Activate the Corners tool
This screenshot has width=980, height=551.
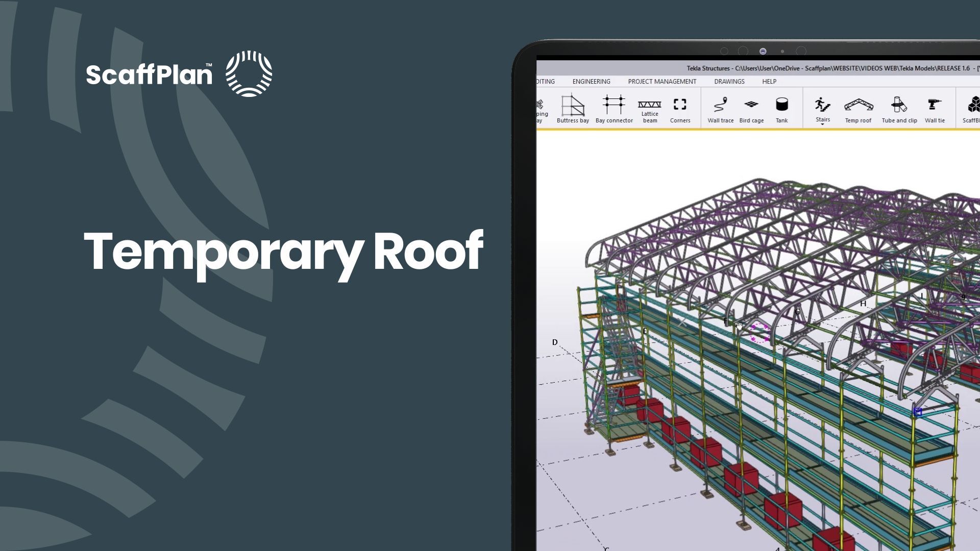tap(680, 110)
